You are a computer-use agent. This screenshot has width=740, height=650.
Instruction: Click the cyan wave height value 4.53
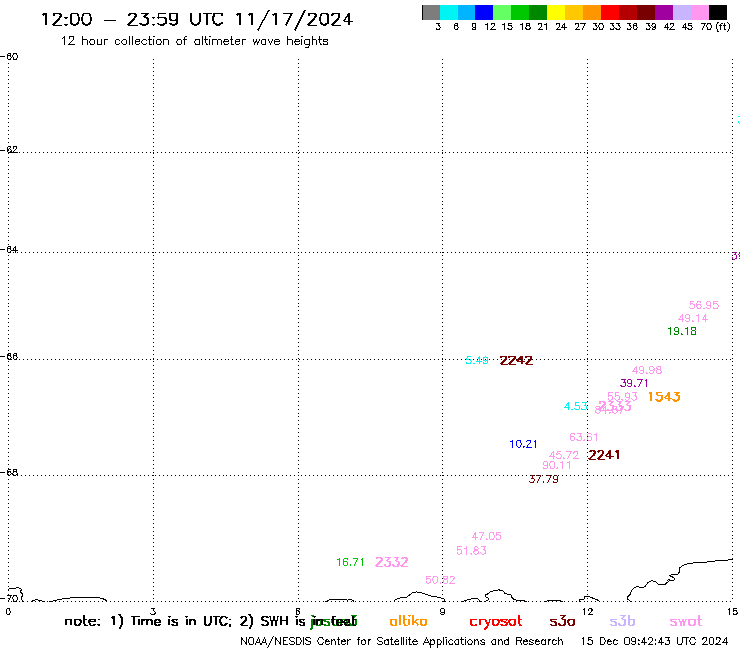coord(576,406)
